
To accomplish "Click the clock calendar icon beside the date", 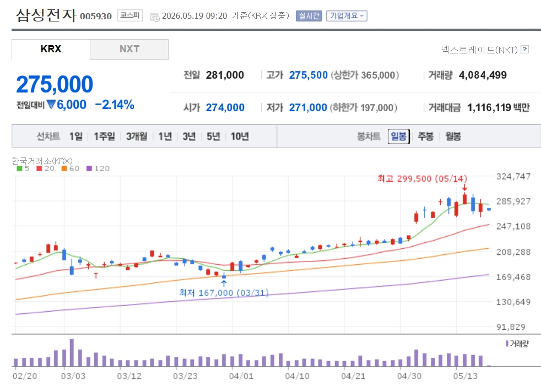I will 155,17.
